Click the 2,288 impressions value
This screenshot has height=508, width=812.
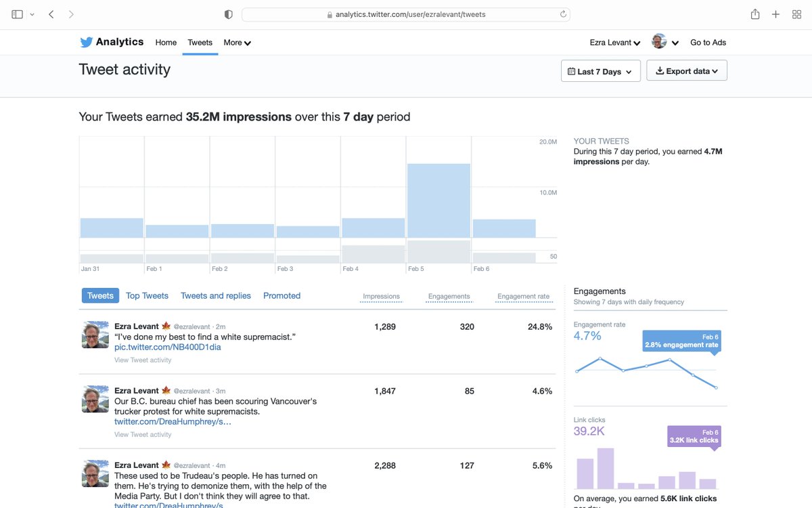(x=385, y=465)
